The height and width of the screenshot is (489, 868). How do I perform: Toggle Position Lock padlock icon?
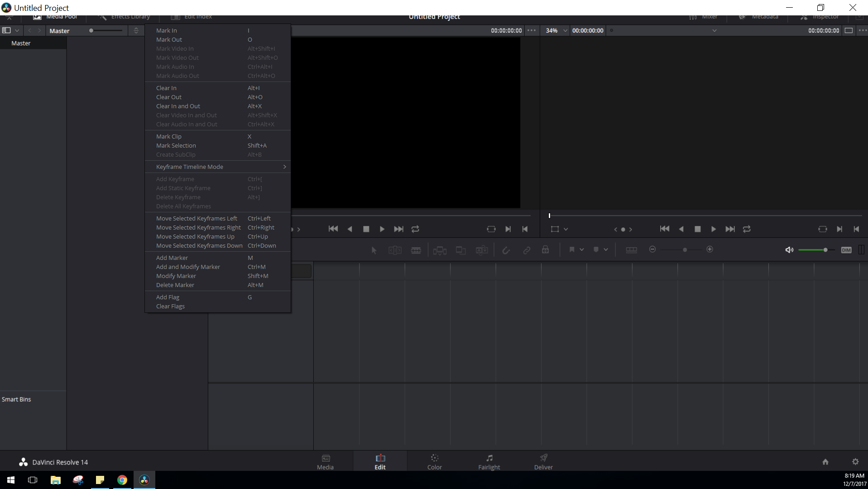(546, 250)
